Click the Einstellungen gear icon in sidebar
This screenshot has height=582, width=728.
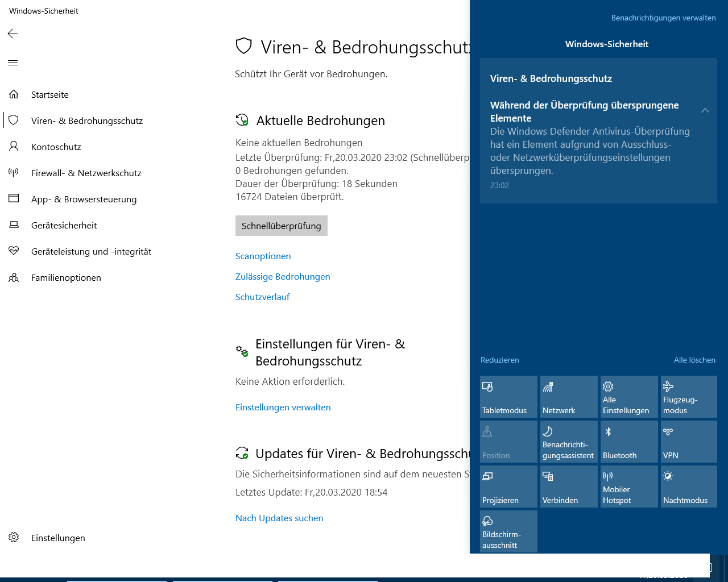click(14, 538)
